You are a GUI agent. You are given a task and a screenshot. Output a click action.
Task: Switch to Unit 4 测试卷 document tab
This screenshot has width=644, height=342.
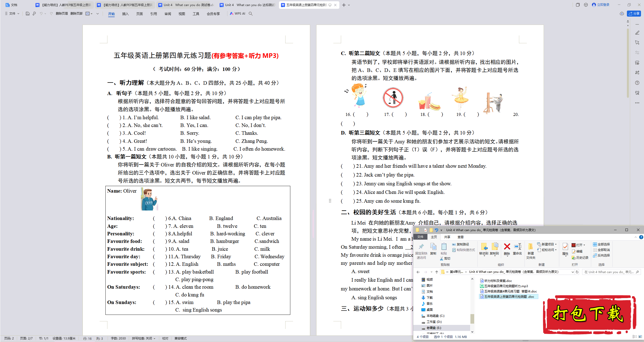[186, 5]
